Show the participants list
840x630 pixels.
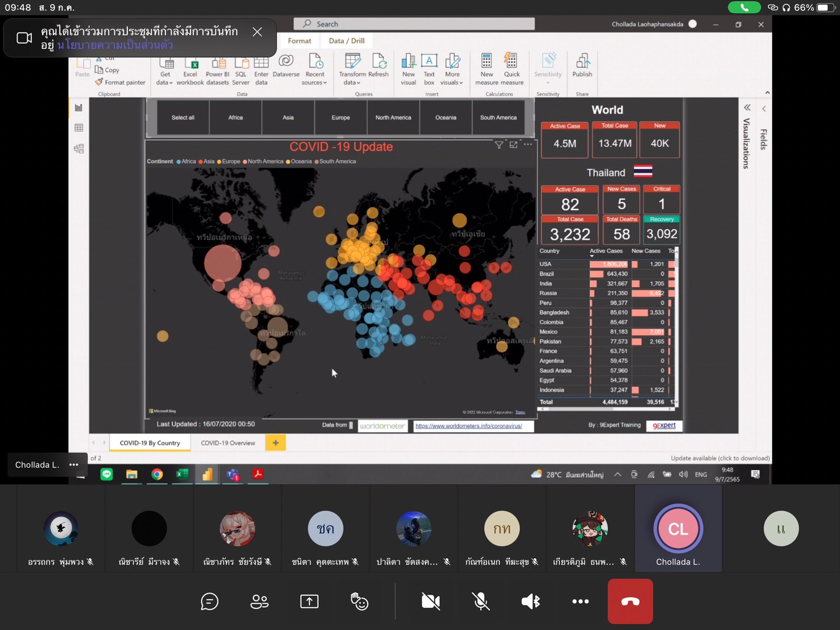tap(259, 601)
